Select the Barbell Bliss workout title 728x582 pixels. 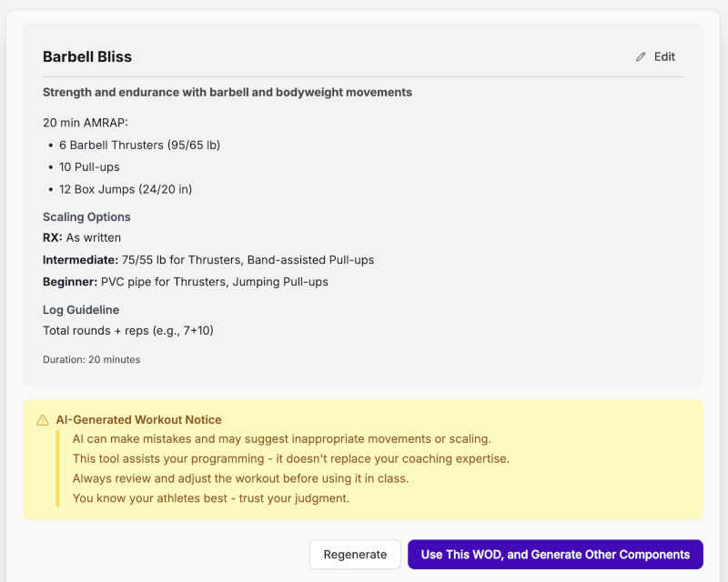[87, 56]
